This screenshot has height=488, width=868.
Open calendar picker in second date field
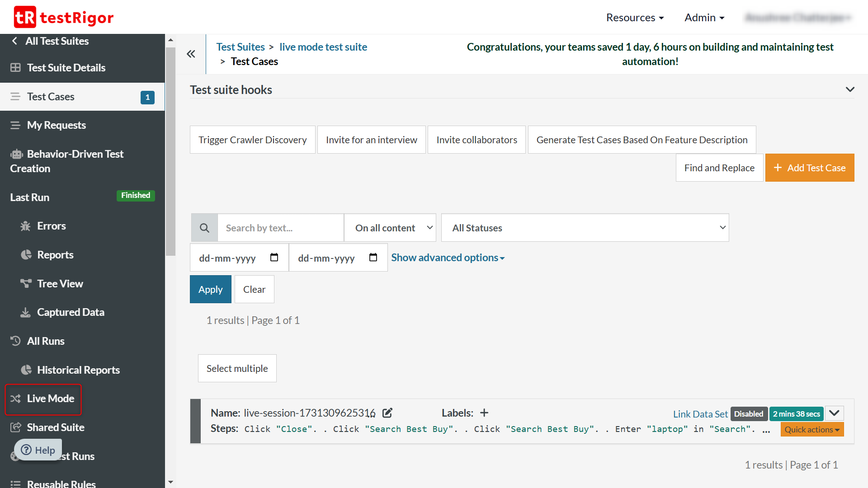click(x=373, y=258)
